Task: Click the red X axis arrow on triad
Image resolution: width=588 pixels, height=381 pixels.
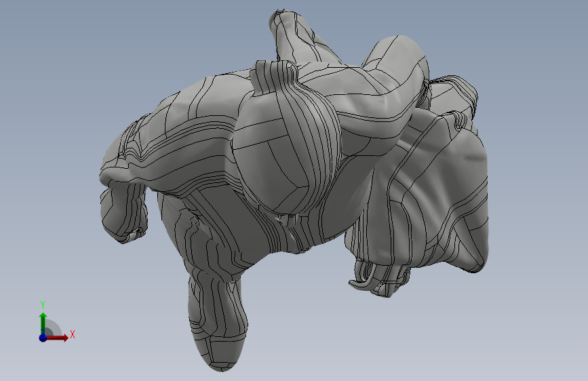Action: [x=57, y=338]
